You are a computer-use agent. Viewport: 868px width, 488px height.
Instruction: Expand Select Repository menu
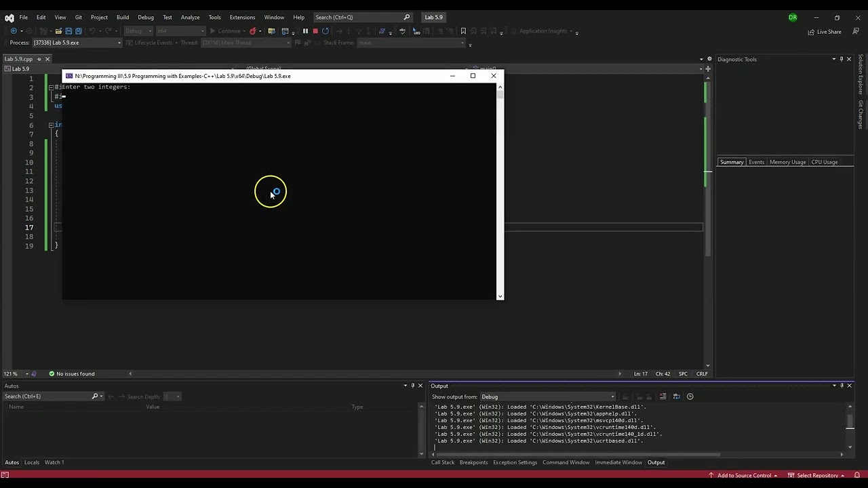(x=816, y=475)
